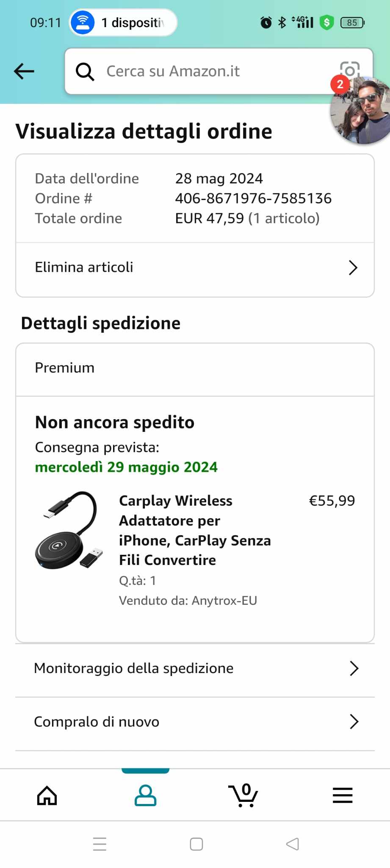Expand the Compralo di nuovo chevron

coord(354,721)
